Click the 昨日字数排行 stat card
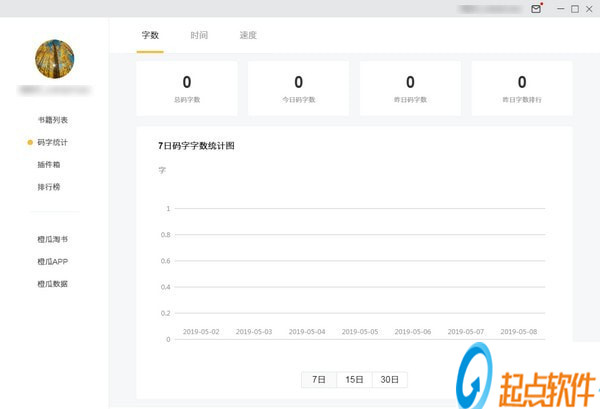This screenshot has height=409, width=600. click(522, 88)
